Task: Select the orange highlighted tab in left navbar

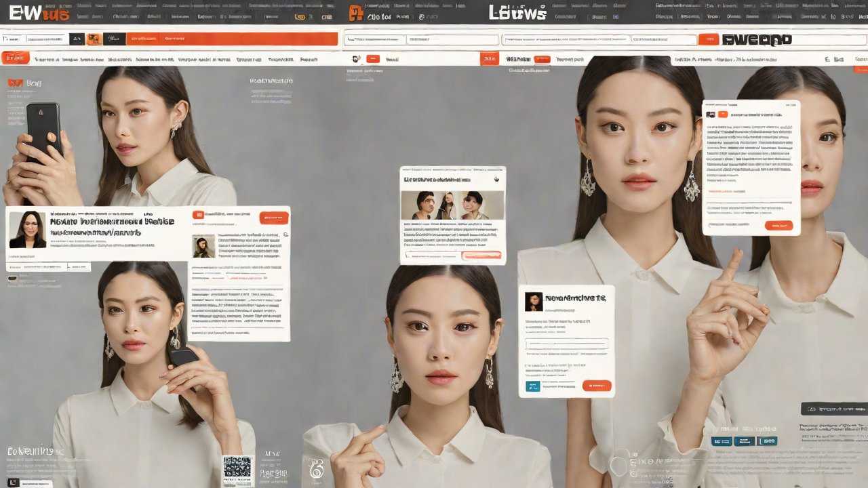Action: 16,59
